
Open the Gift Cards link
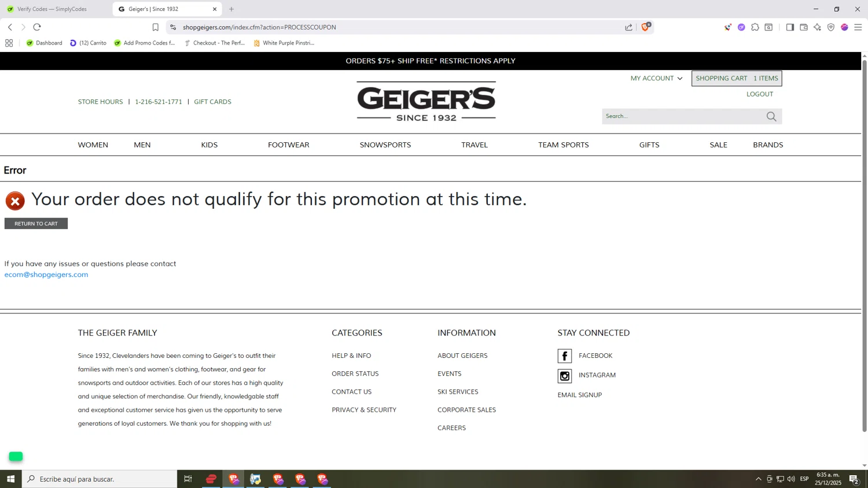point(212,102)
